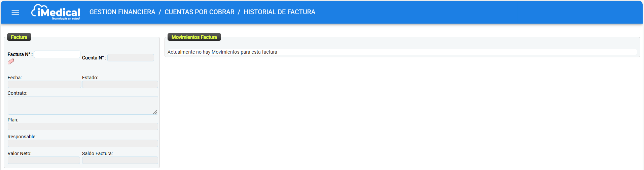Viewport: 644px width, 170px height.
Task: Click the no Movimientos message row
Action: coord(402,52)
